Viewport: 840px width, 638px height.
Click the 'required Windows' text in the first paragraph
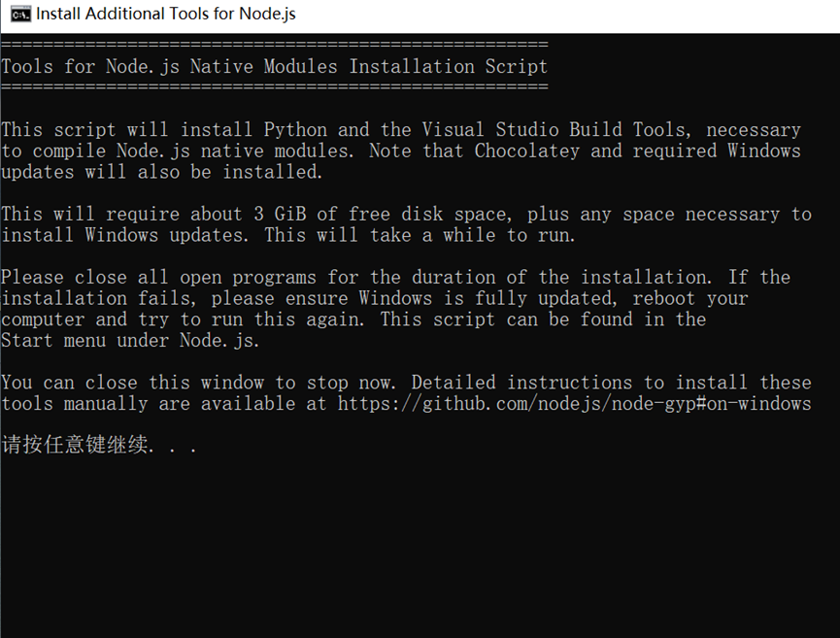tap(717, 151)
